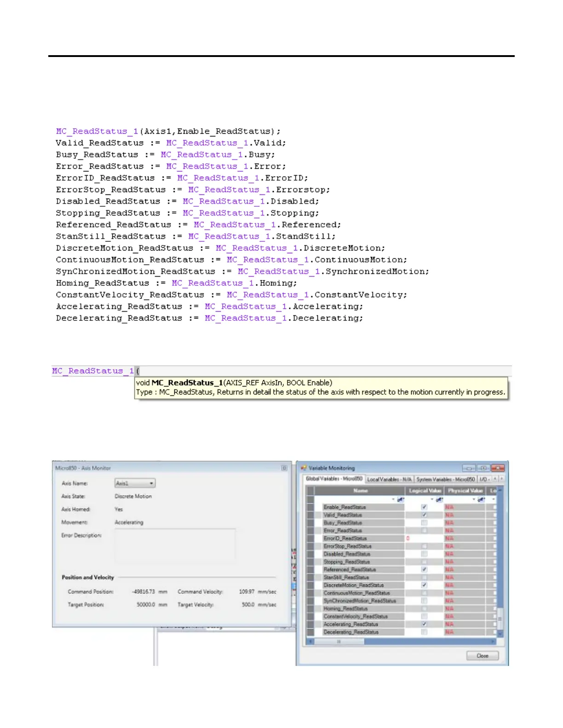563x728 pixels.
Task: Toggle the Enable_ReadStatus logical value checkbox
Action: 424,507
